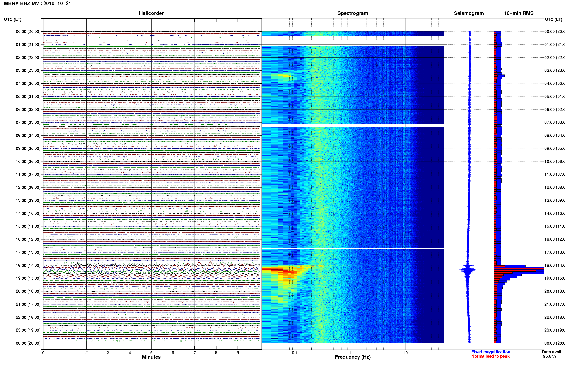The width and height of the screenshot is (588, 368).
Task: Click the right UTC (LT) axis label
Action: click(553, 19)
